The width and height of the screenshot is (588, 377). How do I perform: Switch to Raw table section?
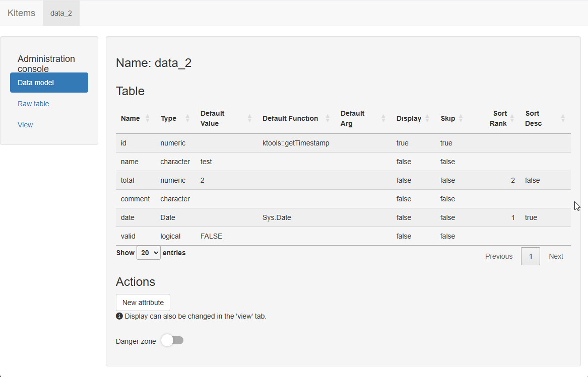pyautogui.click(x=33, y=104)
